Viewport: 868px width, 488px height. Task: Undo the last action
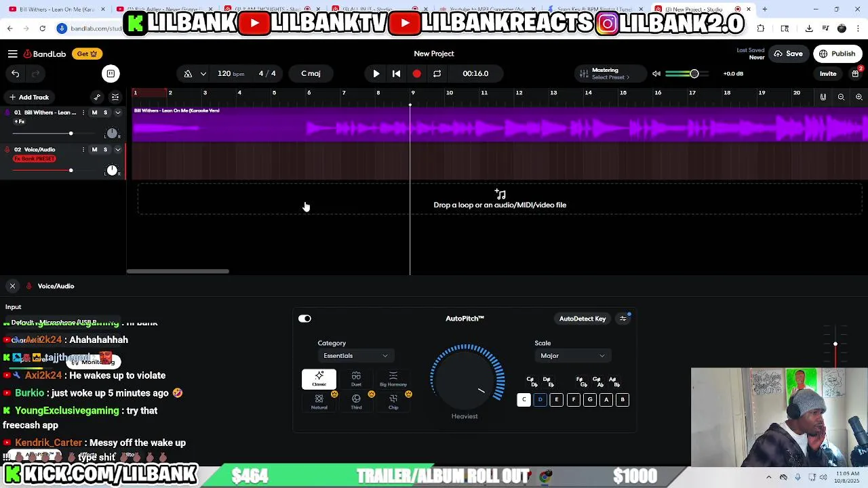pos(15,74)
